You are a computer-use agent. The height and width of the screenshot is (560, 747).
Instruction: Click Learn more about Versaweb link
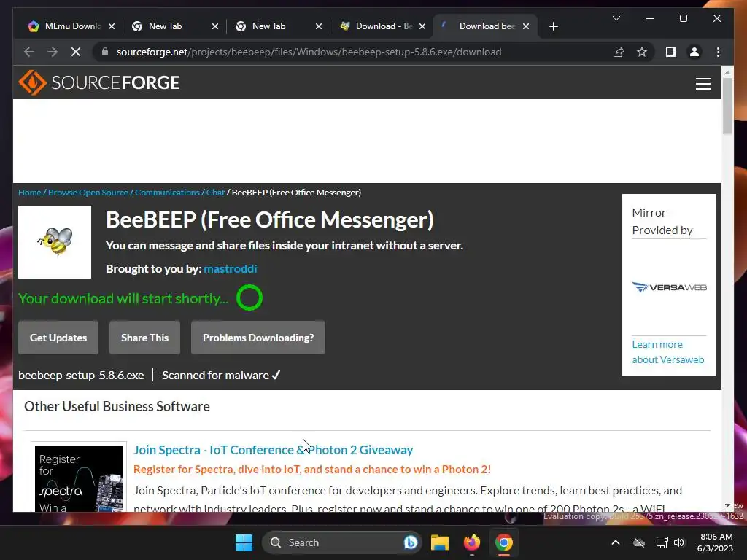pyautogui.click(x=668, y=352)
